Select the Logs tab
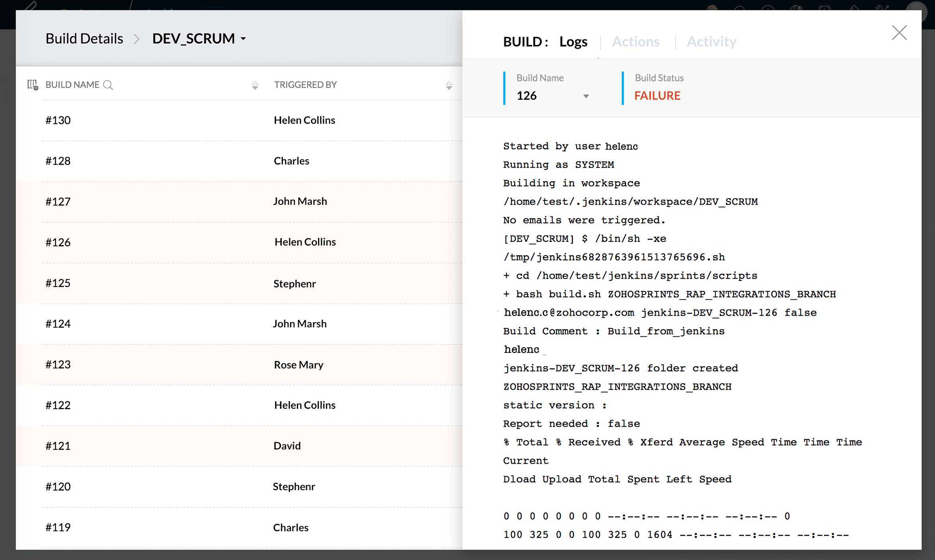This screenshot has height=560, width=935. point(573,41)
